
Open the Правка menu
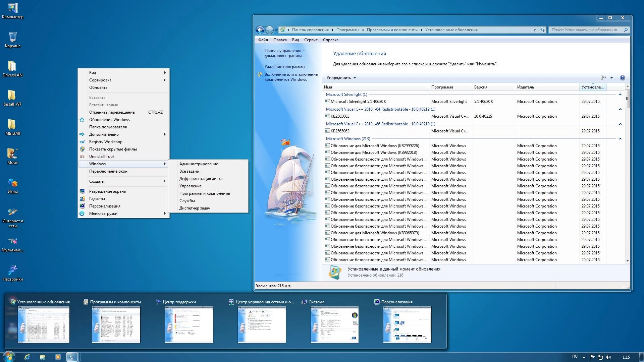pos(280,40)
